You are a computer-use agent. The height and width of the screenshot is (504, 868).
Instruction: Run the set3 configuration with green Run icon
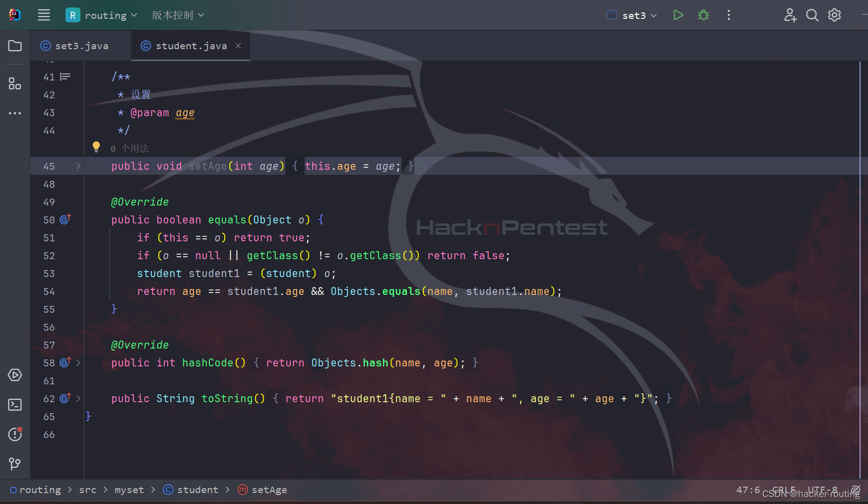(678, 15)
